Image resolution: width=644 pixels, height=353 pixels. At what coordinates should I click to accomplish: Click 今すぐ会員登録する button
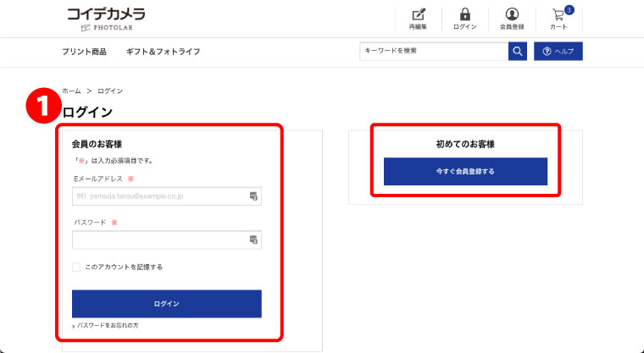tap(465, 171)
